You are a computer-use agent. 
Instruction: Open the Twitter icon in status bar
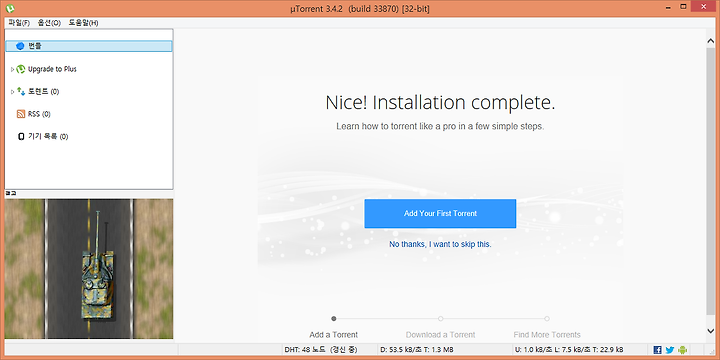(670, 350)
